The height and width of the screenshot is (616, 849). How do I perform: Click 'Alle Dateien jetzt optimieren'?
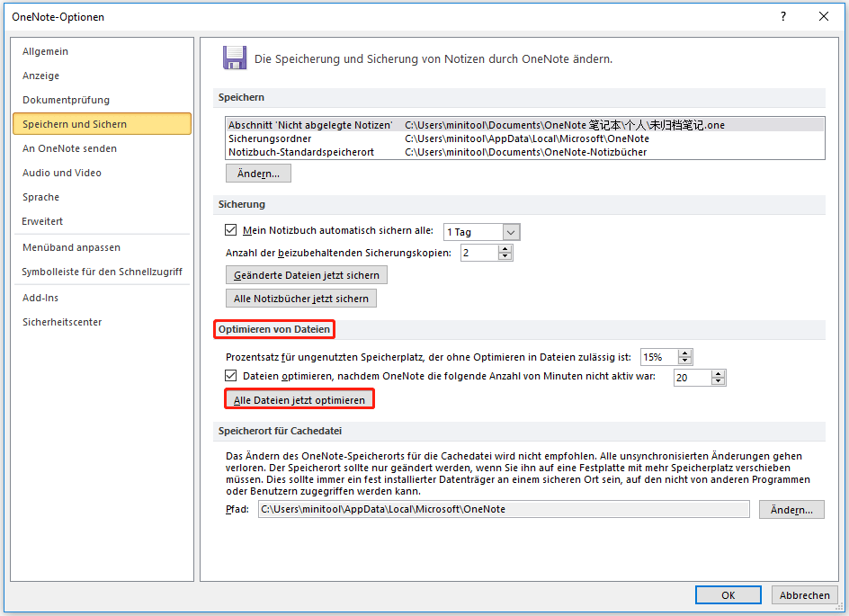[x=299, y=400]
